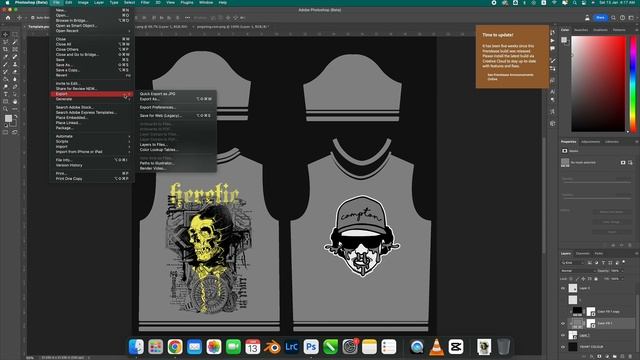Viewport: 640px width, 360px height.
Task: Open the layer Kind filter dropdown
Action: click(573, 262)
